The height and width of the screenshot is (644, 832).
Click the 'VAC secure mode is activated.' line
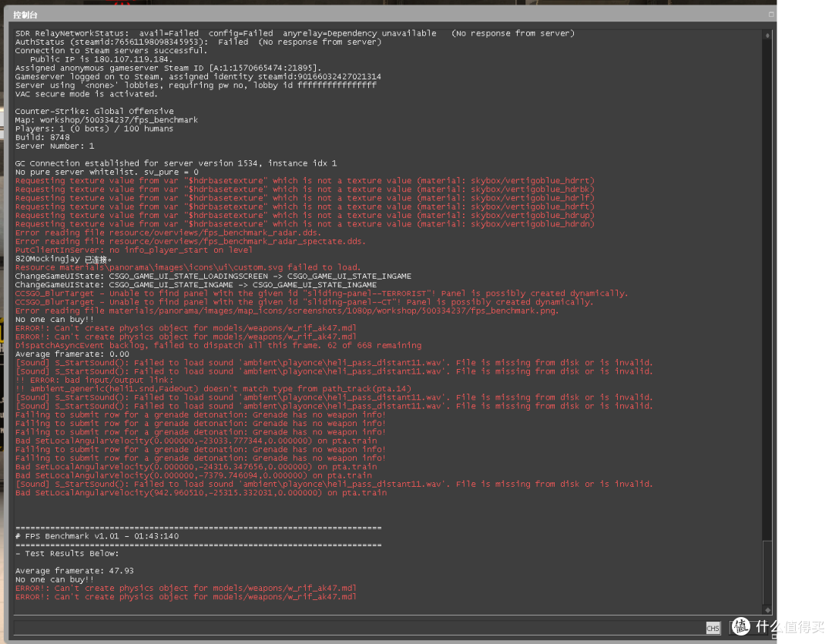click(86, 94)
